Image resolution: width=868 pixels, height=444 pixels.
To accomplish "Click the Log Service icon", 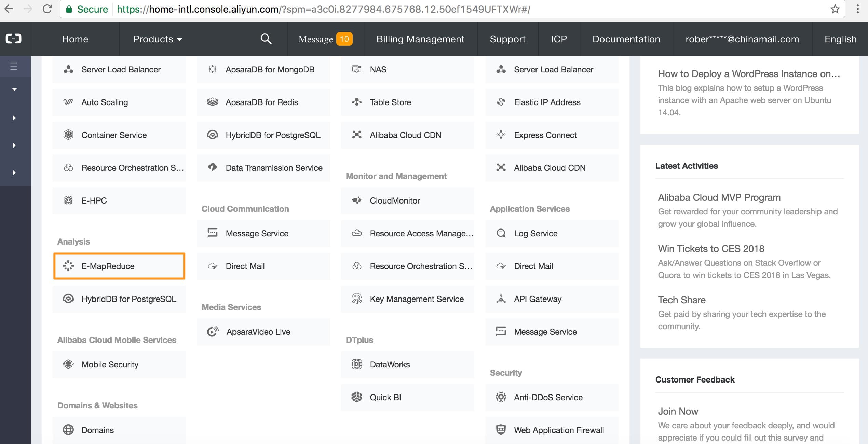I will point(501,233).
